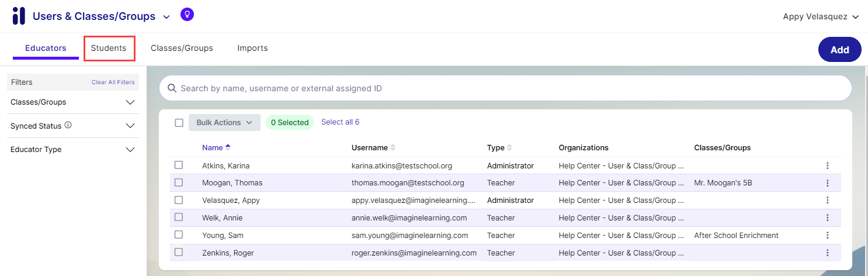Screen dimensions: 868x276
Task: Open the options menu for Young, Sam
Action: (x=827, y=236)
